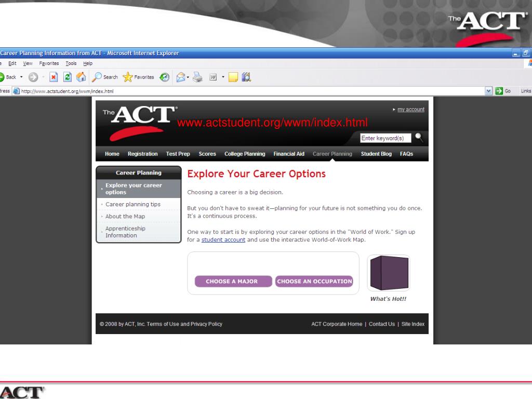Viewport: 532px width, 399px height.
Task: Click the What's Hot purple cube image
Action: pyautogui.click(x=389, y=273)
